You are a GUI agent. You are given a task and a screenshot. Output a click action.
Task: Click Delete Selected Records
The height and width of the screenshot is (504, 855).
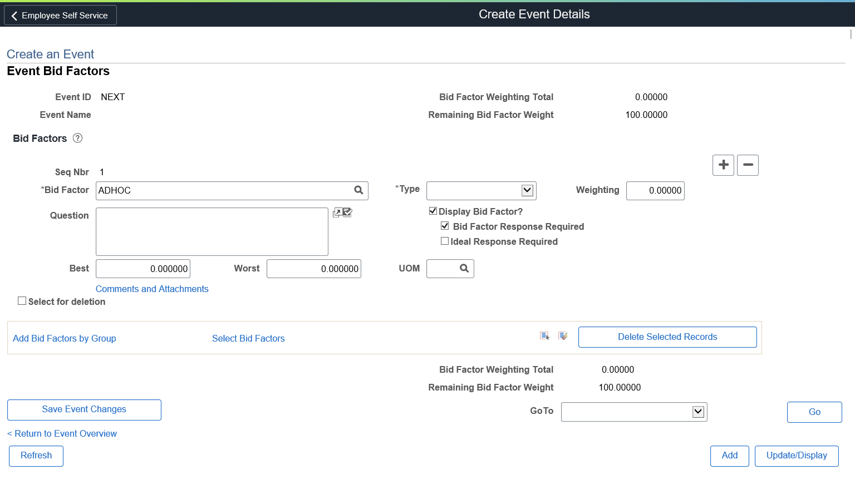667,337
